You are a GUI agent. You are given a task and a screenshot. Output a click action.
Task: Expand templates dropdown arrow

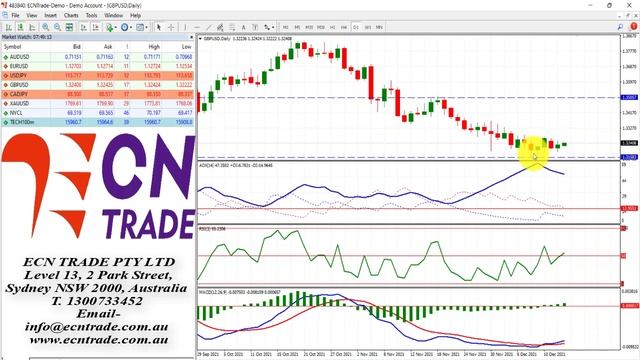pos(147,27)
